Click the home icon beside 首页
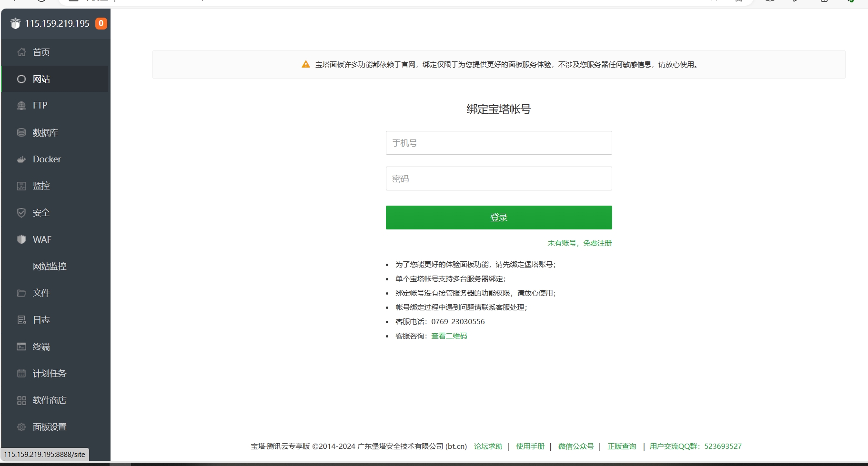The height and width of the screenshot is (466, 868). click(x=21, y=52)
